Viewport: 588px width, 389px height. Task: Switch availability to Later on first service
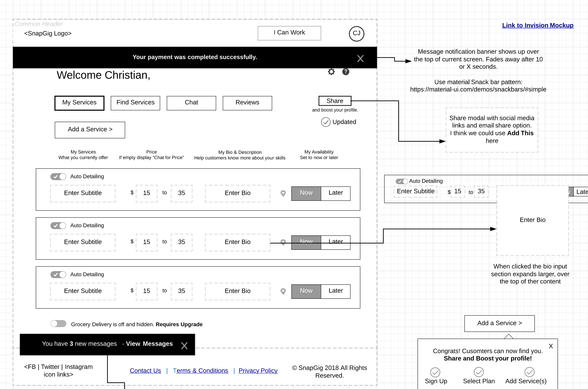pyautogui.click(x=335, y=193)
